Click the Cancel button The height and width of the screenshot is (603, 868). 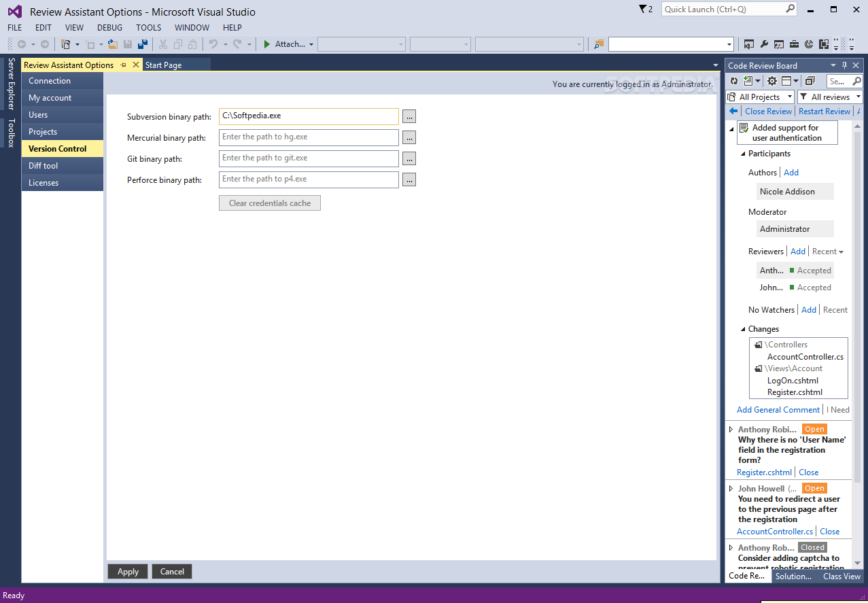pyautogui.click(x=172, y=572)
